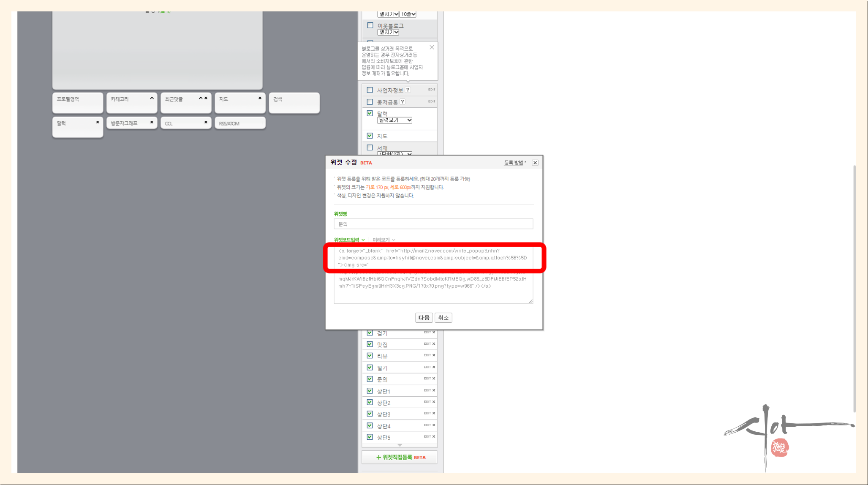Select the RSS/ATOM layout block

240,123
